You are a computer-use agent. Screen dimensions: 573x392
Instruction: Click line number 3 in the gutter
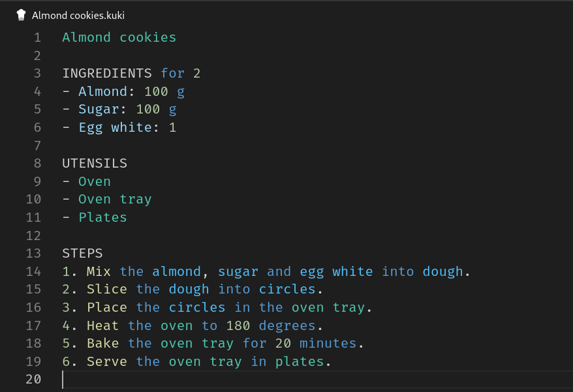(37, 73)
